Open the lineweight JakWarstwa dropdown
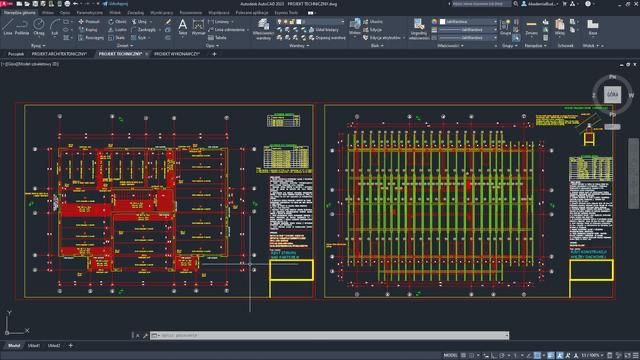640x360 pixels. tap(468, 30)
